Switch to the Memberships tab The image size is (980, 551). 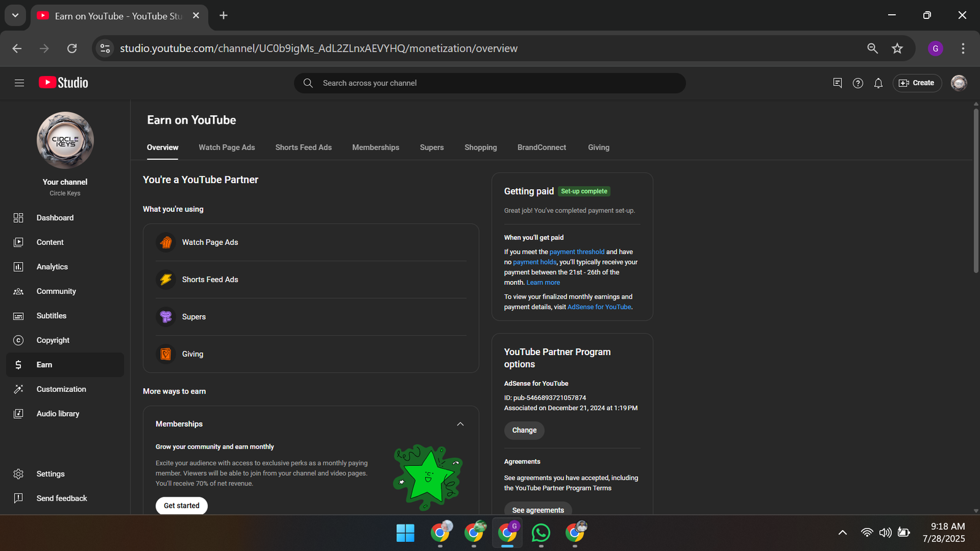point(375,148)
